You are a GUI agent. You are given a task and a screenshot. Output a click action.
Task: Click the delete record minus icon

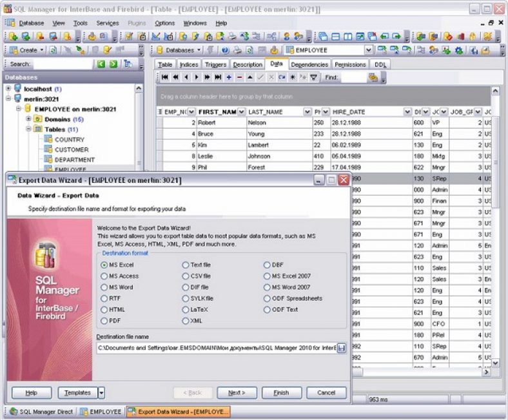pyautogui.click(x=239, y=77)
